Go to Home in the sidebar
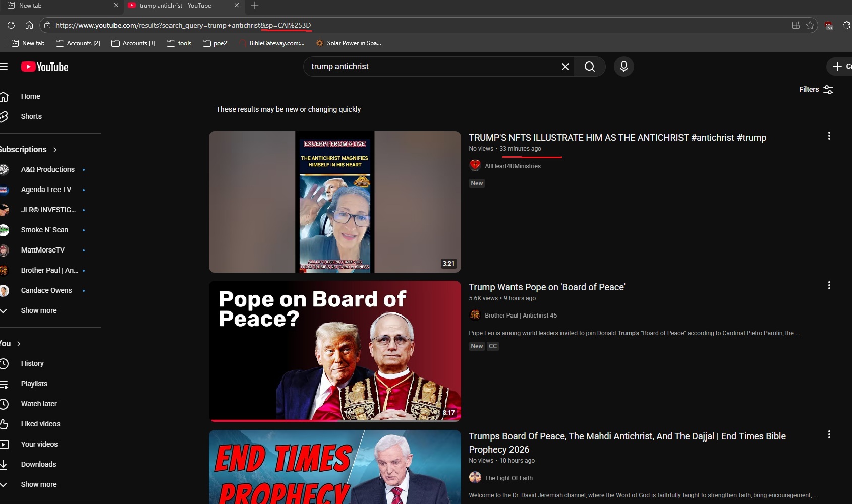Viewport: 852px width, 504px height. pos(30,96)
